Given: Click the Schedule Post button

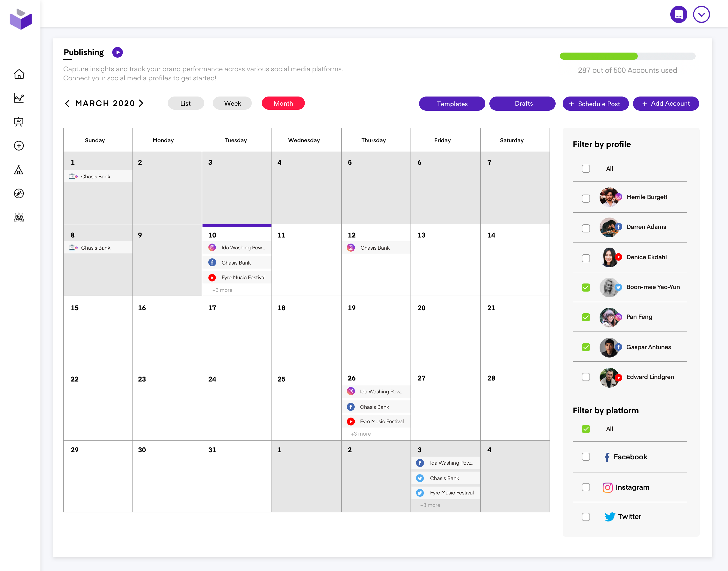Looking at the screenshot, I should (x=595, y=104).
